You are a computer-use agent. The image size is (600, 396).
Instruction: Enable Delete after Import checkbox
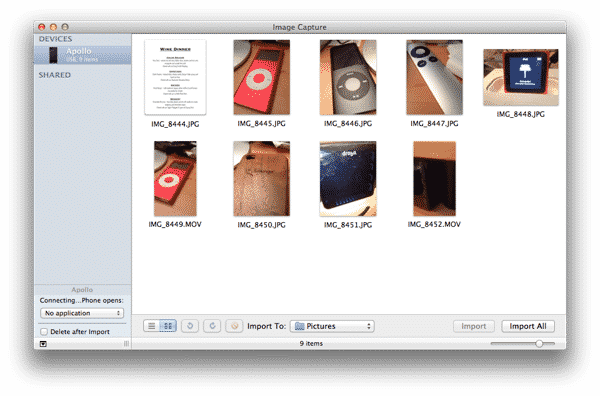pos(44,332)
